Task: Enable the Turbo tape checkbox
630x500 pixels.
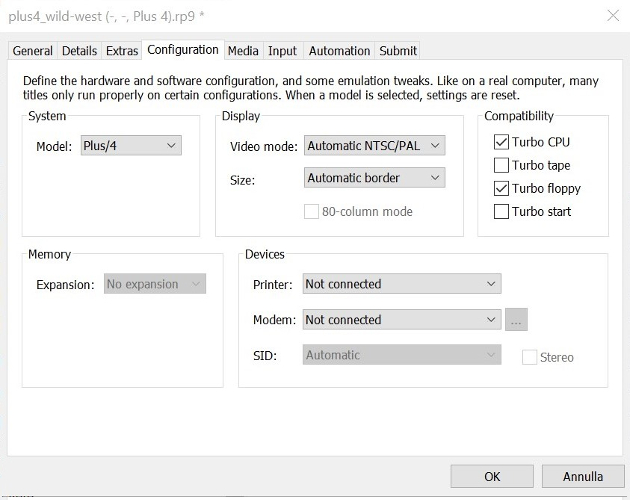Action: point(501,165)
